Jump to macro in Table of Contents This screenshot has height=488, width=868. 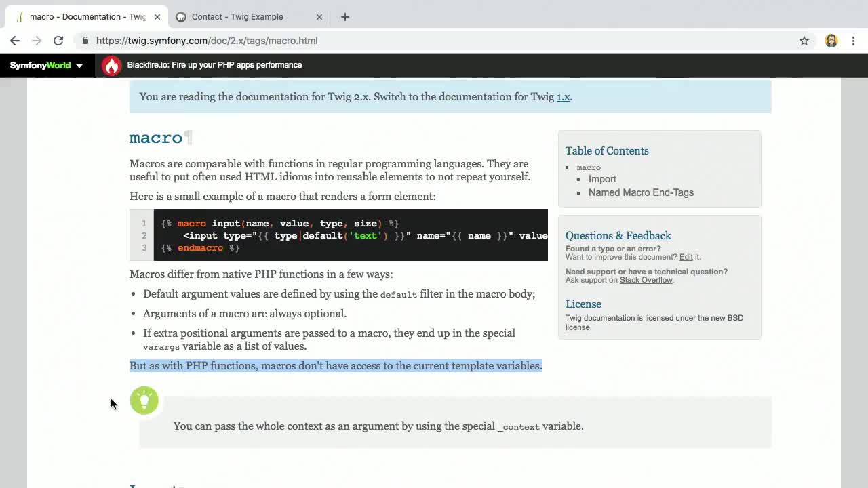click(589, 167)
